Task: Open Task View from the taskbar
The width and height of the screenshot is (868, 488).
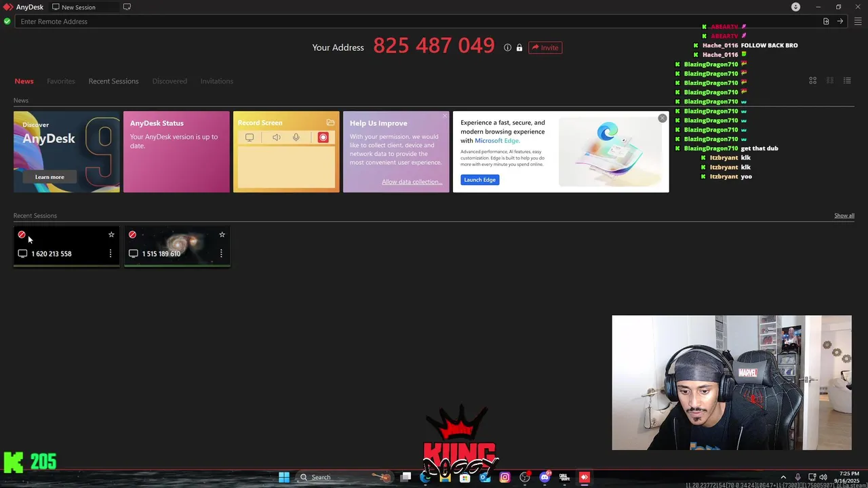Action: click(x=406, y=477)
